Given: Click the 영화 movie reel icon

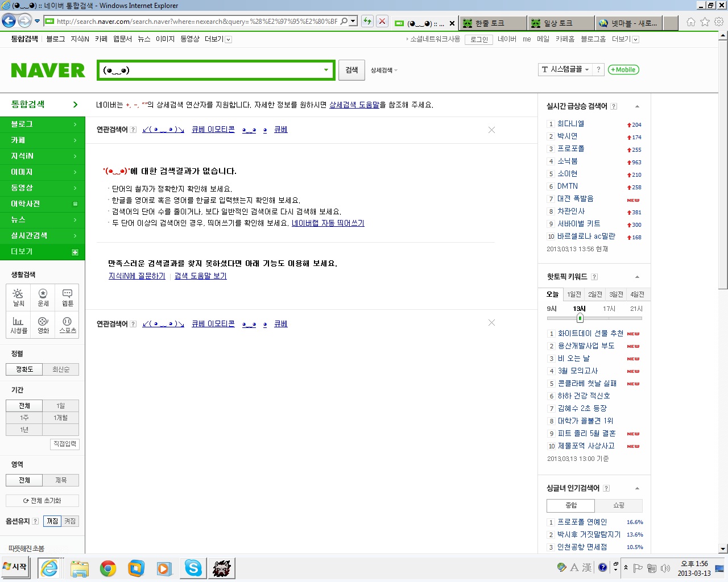Looking at the screenshot, I should [43, 325].
